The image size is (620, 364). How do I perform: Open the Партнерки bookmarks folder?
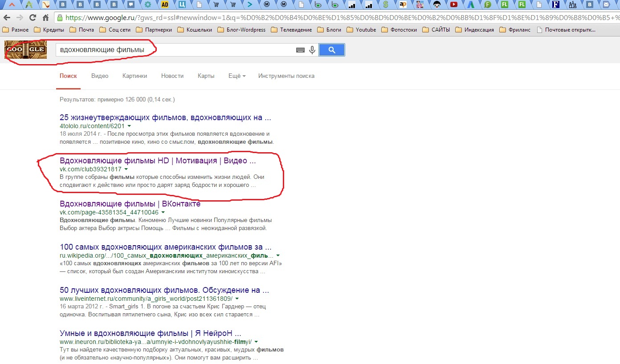[x=154, y=30]
